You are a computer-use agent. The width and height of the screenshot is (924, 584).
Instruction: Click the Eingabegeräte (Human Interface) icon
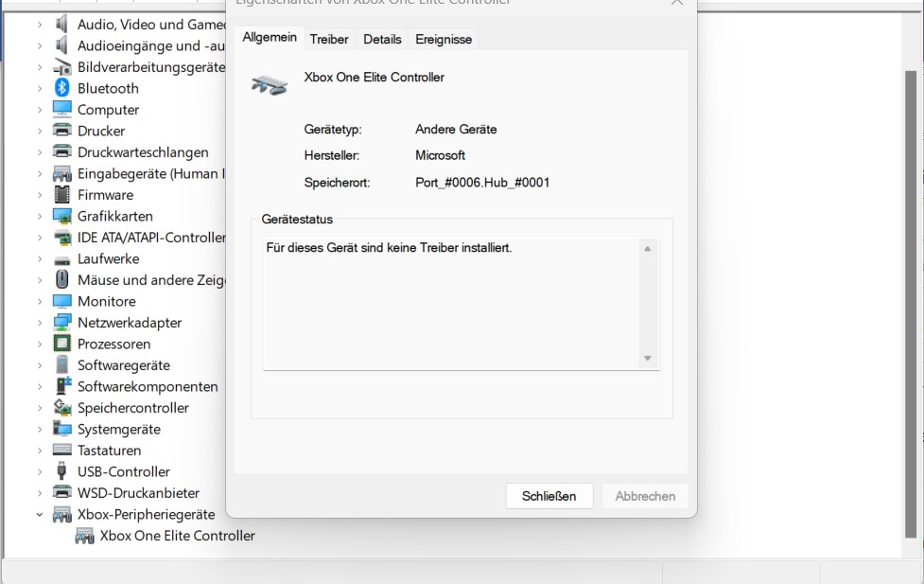(61, 173)
